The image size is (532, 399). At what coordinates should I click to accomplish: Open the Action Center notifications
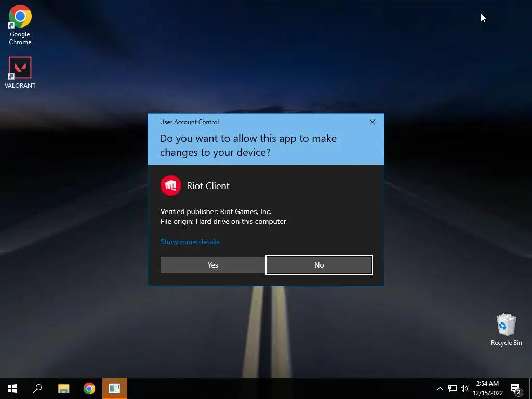pos(516,389)
